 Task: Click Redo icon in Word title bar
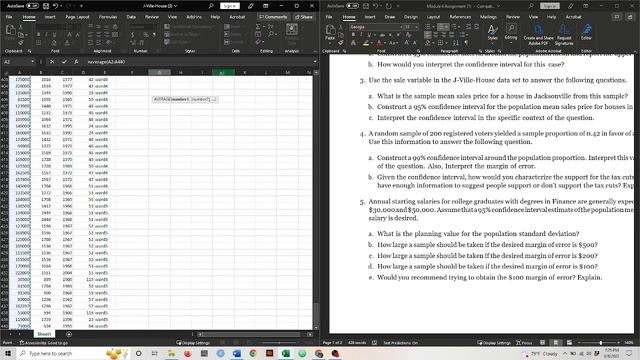coord(389,6)
